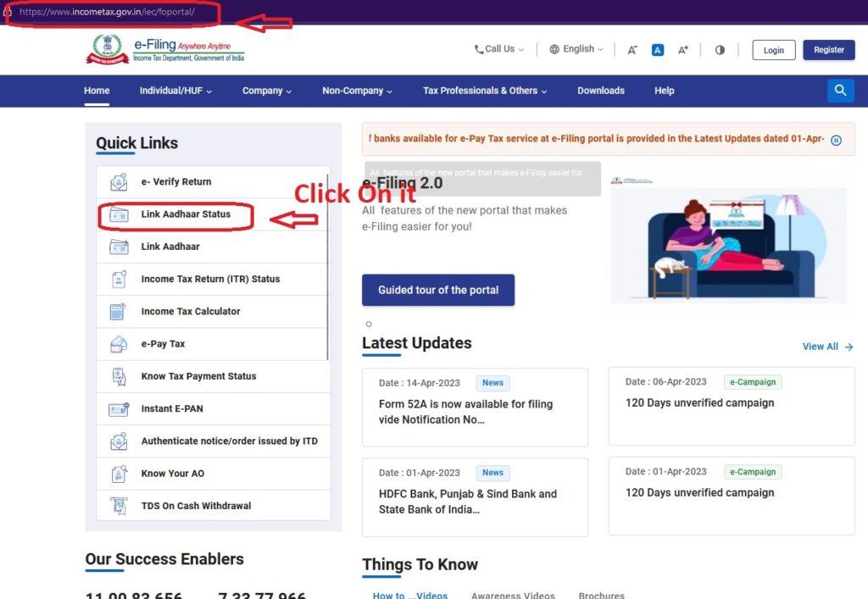Open Know Tax Payment Status link

[198, 377]
